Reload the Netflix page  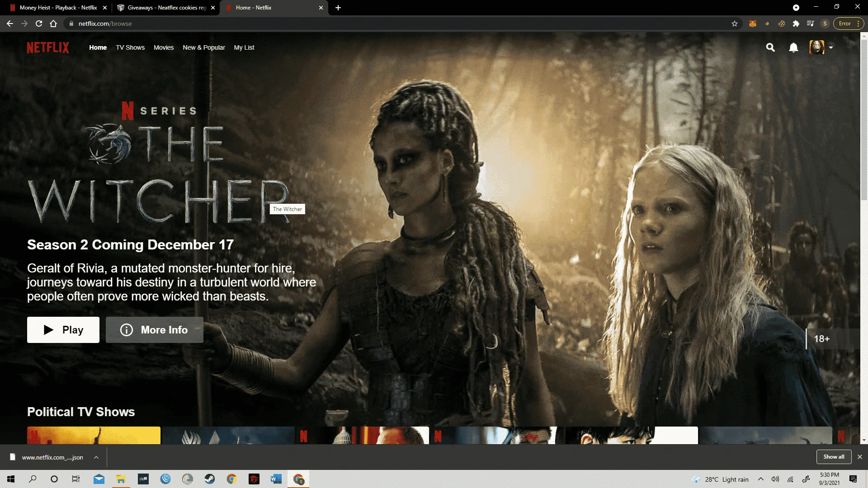(39, 23)
